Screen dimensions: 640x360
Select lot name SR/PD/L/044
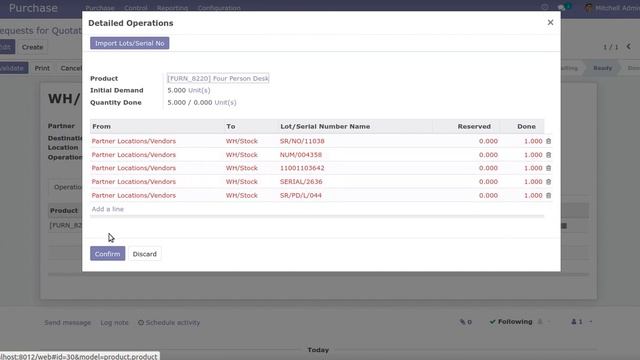[x=301, y=196]
